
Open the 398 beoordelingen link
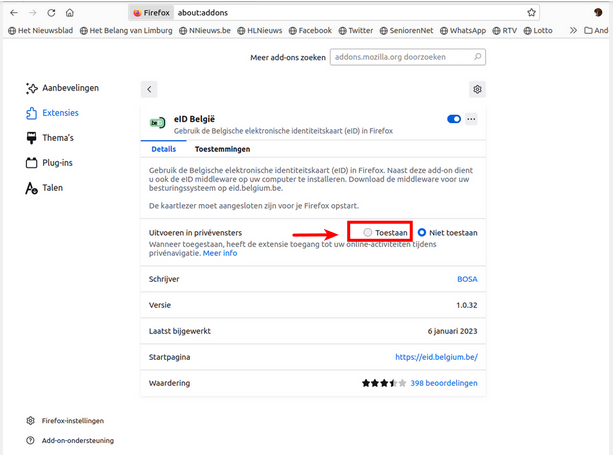(x=444, y=383)
